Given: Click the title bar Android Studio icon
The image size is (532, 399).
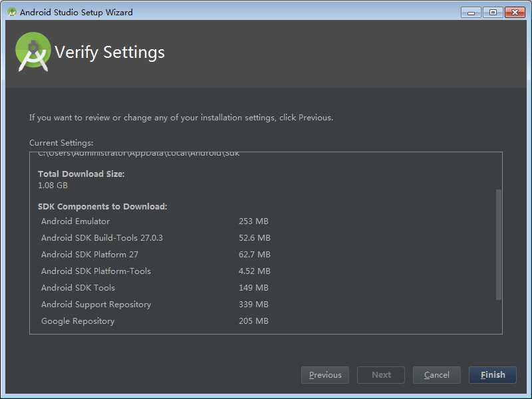Looking at the screenshot, I should coord(12,12).
